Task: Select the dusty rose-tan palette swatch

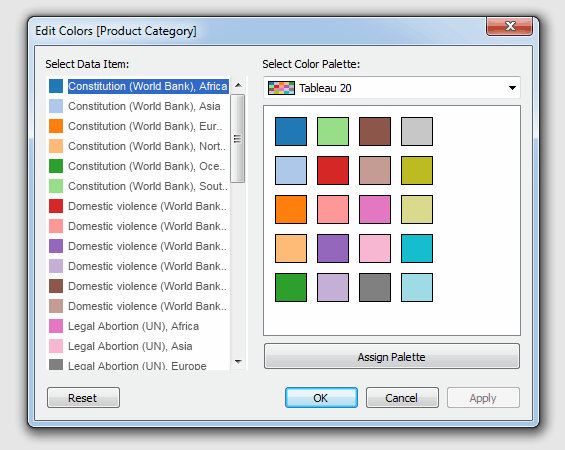Action: coord(375,170)
